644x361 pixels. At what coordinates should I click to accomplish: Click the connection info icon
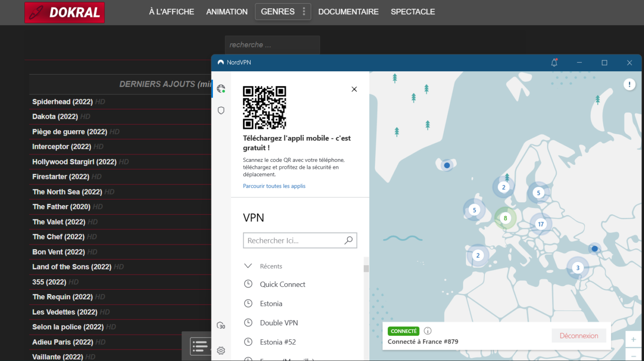pos(428,331)
